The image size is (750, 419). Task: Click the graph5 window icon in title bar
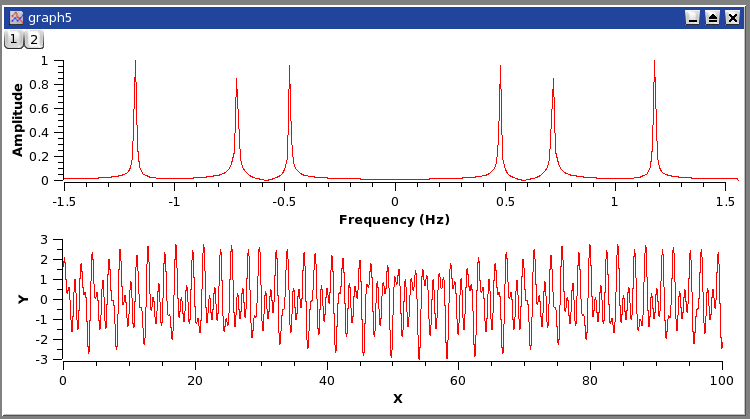click(16, 17)
